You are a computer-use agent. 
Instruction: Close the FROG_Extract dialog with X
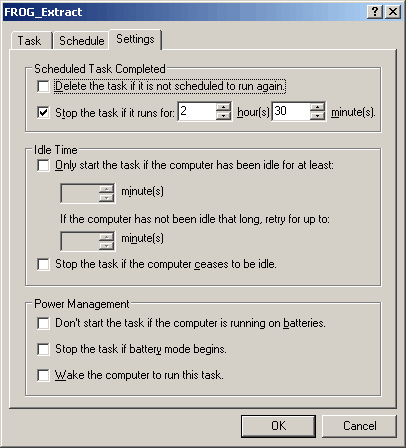point(393,12)
